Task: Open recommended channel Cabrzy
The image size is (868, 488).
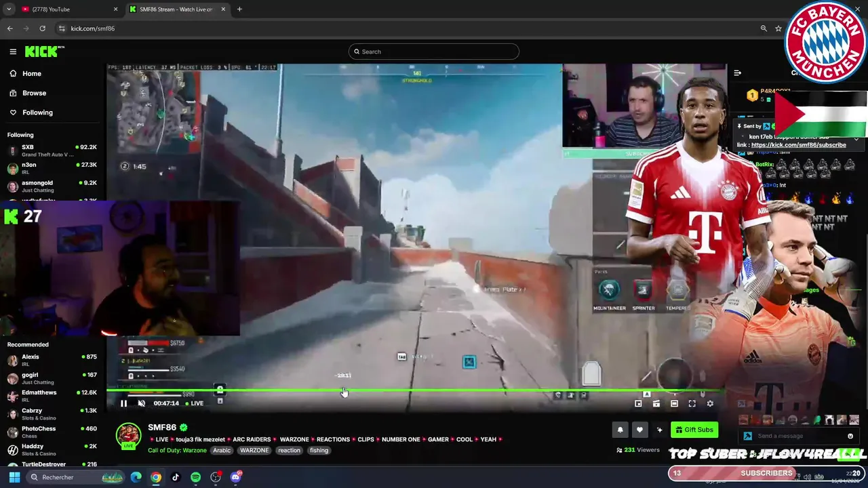Action: [52, 413]
